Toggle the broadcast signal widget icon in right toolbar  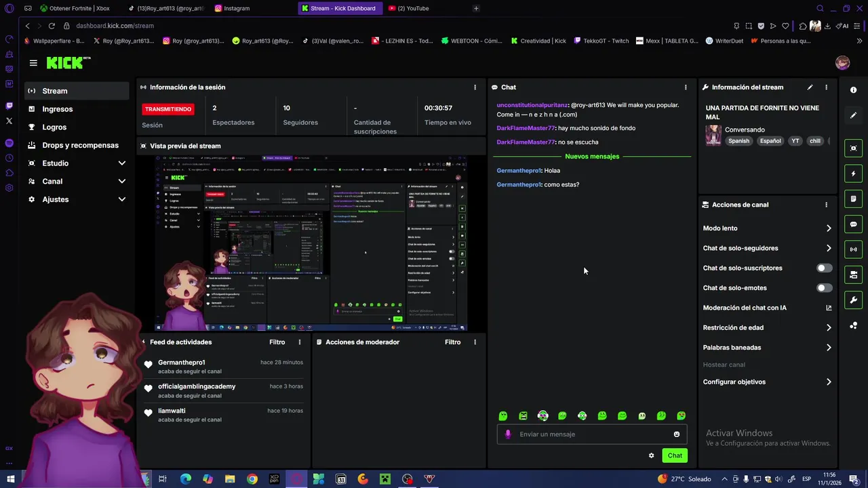point(853,249)
